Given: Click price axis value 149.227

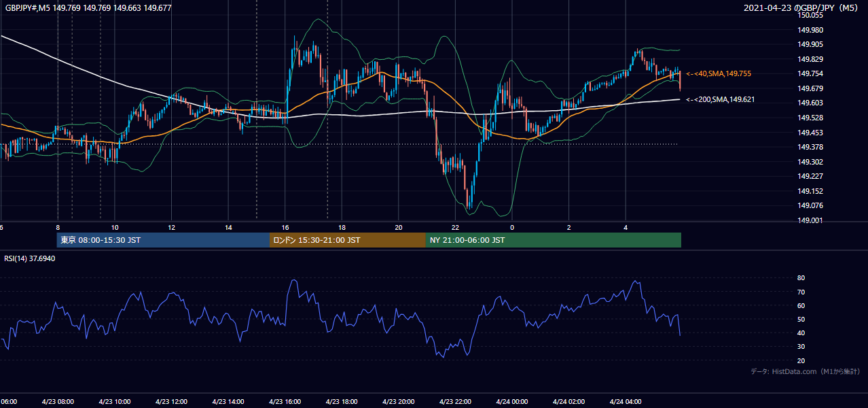Looking at the screenshot, I should (811, 176).
